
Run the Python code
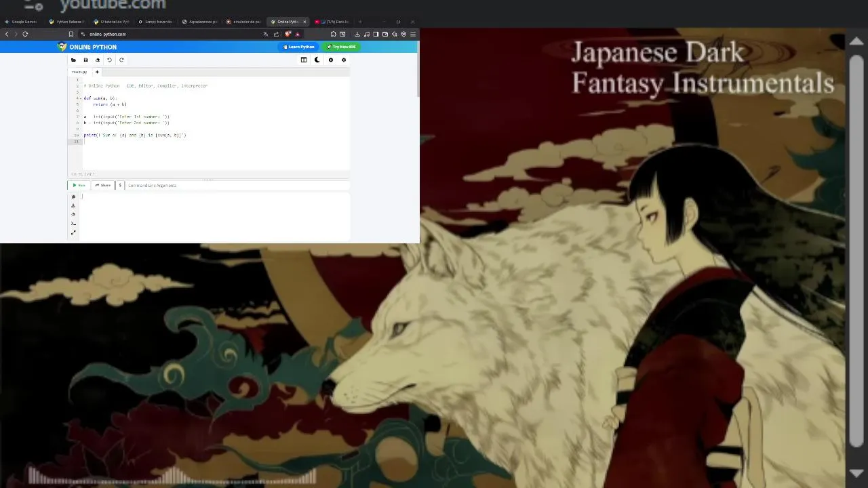click(79, 185)
